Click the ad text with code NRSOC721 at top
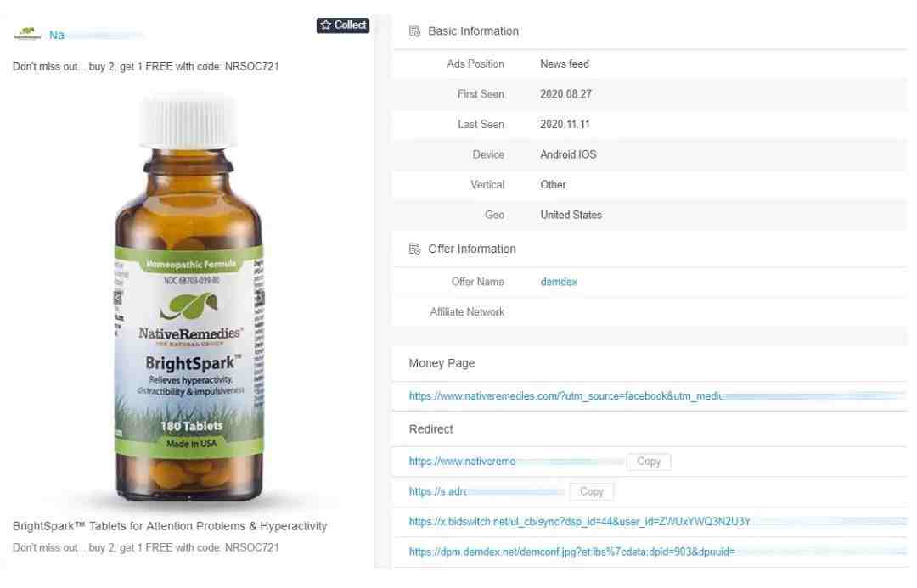The height and width of the screenshot is (588, 917). (146, 67)
